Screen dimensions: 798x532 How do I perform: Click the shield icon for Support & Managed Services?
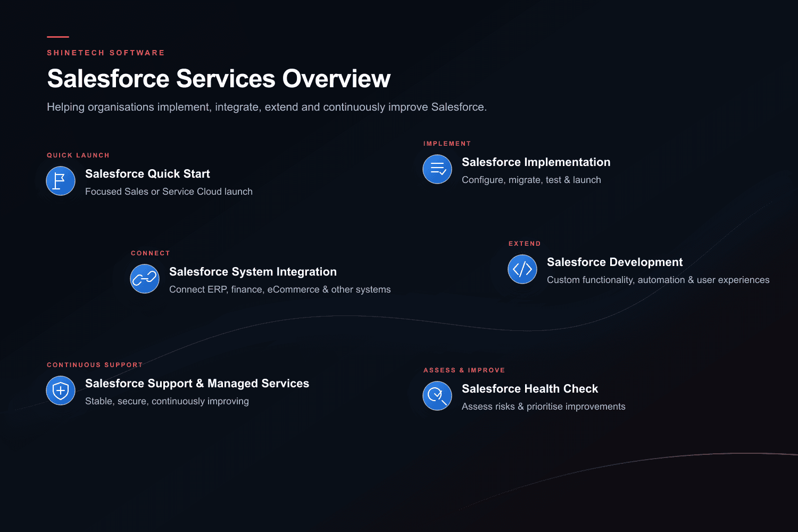(61, 390)
